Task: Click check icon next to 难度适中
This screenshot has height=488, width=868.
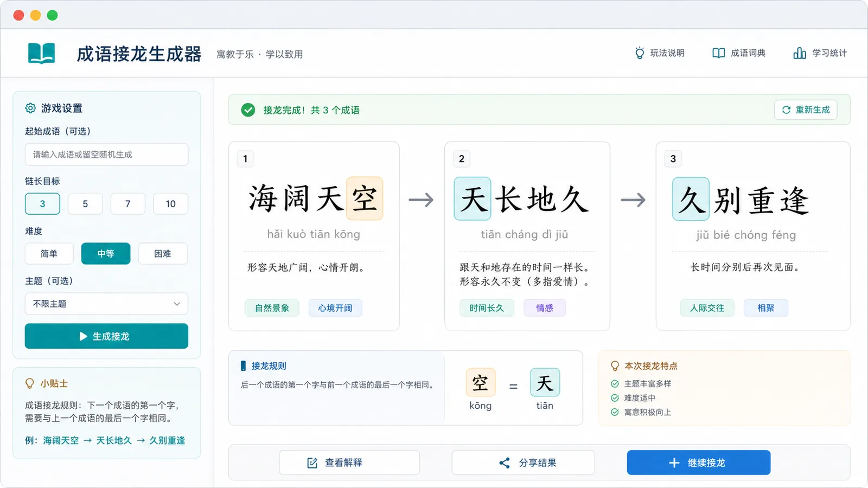Action: (615, 398)
